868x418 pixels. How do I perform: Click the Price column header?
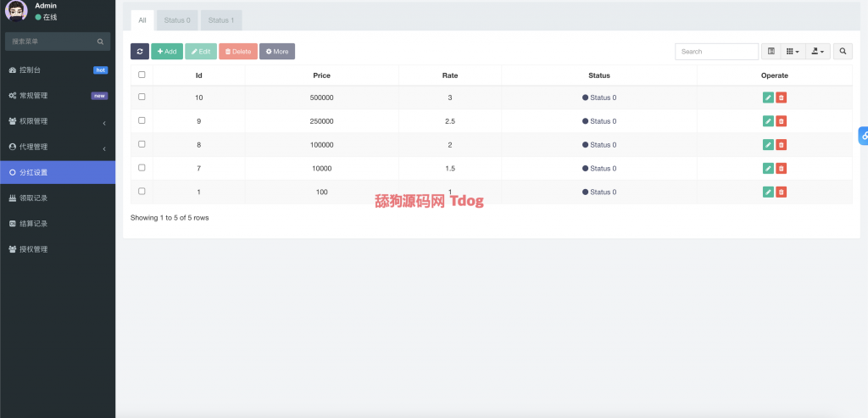321,75
